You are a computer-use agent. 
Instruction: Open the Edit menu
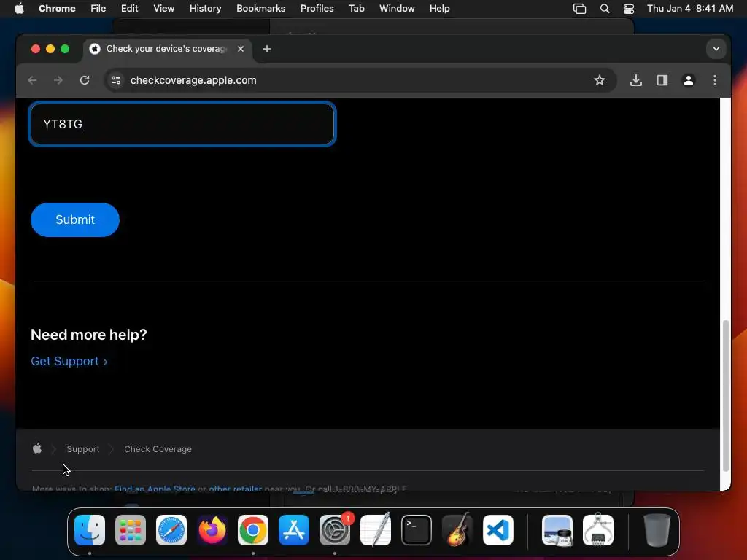[130, 9]
